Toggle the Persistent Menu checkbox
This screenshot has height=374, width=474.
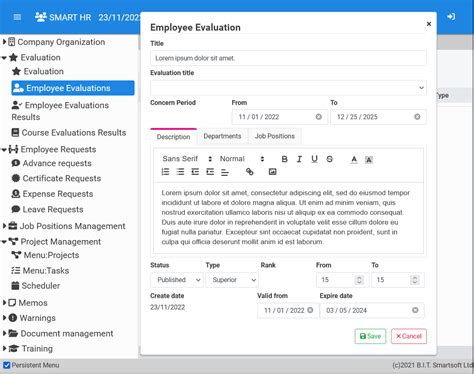click(6, 365)
